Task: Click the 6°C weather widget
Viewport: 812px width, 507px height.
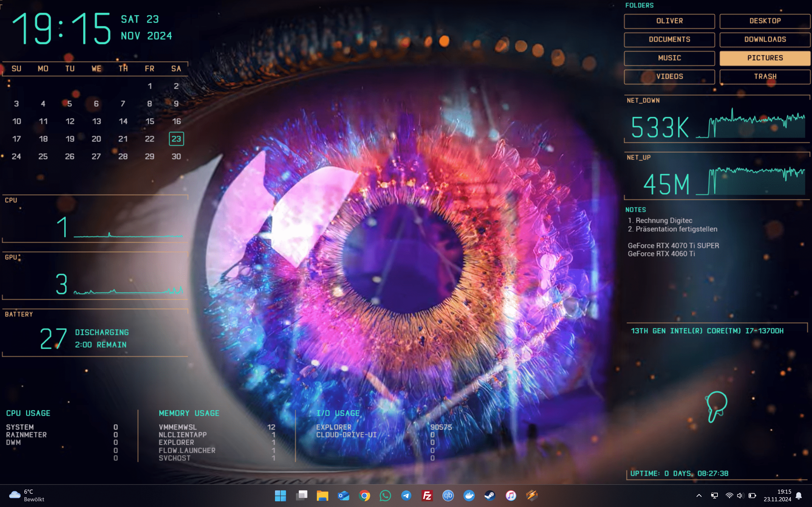Action: coord(27,495)
